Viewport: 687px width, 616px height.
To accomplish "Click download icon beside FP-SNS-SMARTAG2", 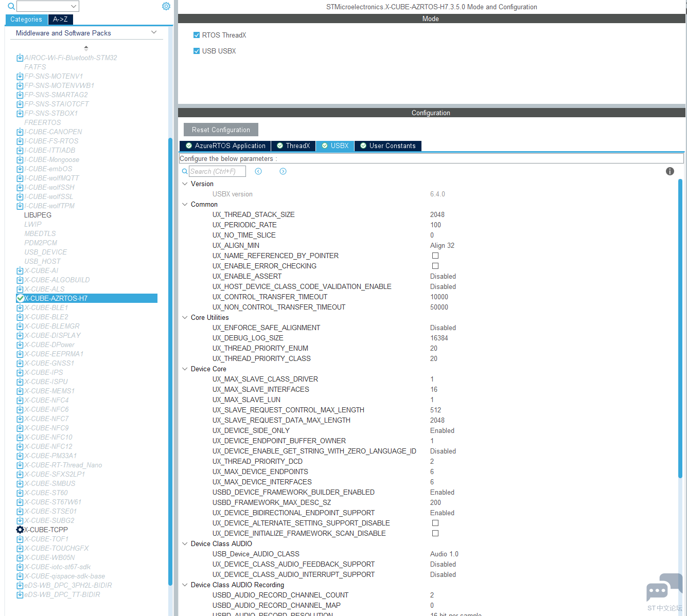I will point(20,95).
